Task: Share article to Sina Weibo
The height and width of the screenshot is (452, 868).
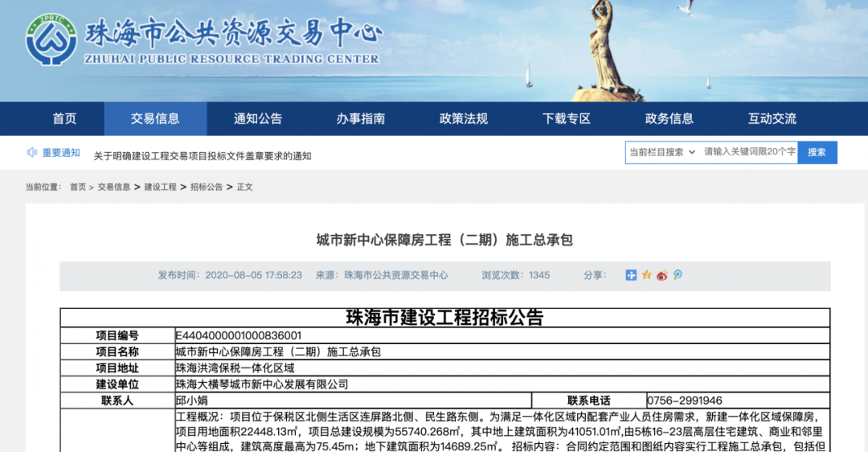Action: pos(662,275)
